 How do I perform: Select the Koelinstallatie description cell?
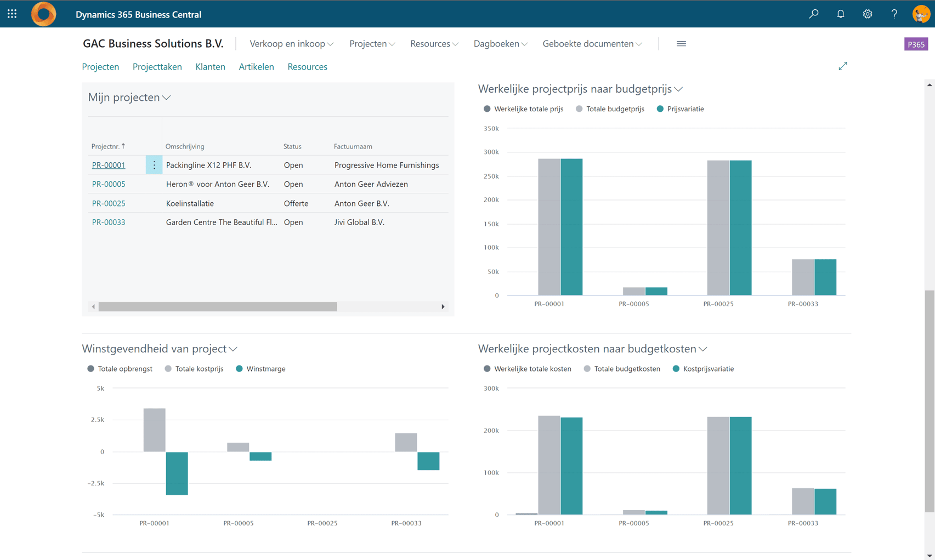190,203
